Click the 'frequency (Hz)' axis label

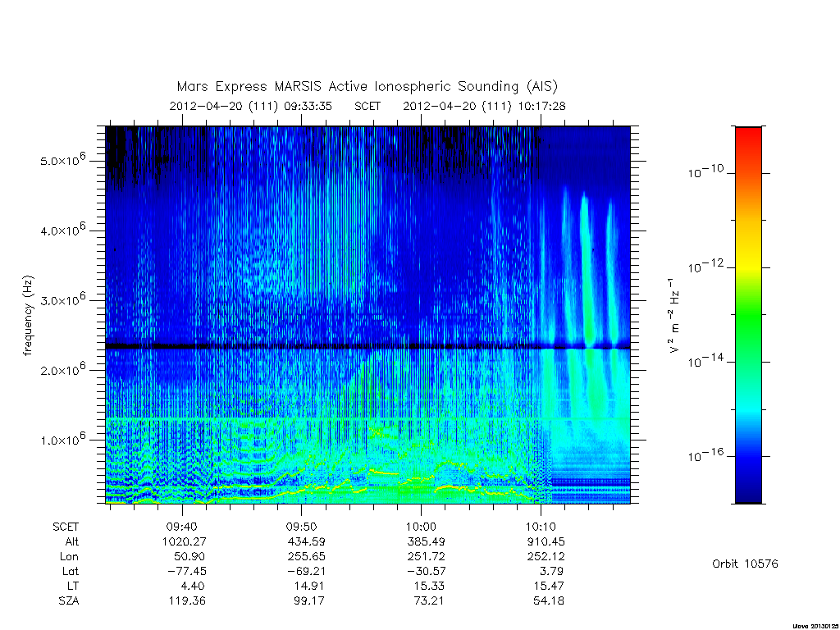click(29, 315)
